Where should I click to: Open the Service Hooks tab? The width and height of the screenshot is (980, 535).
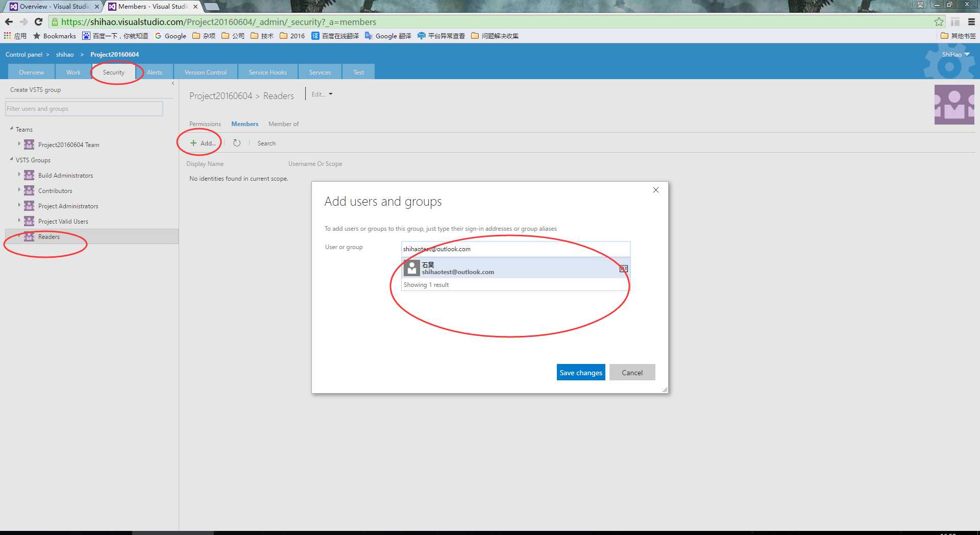click(267, 72)
